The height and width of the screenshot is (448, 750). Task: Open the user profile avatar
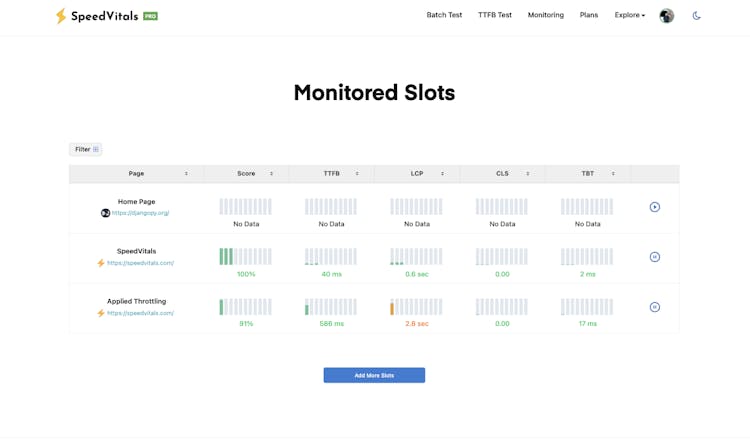667,16
